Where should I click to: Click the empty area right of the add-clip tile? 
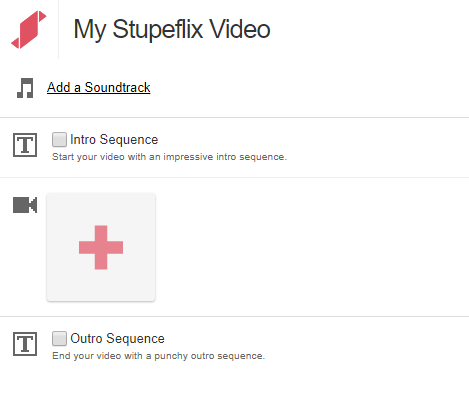(310, 247)
